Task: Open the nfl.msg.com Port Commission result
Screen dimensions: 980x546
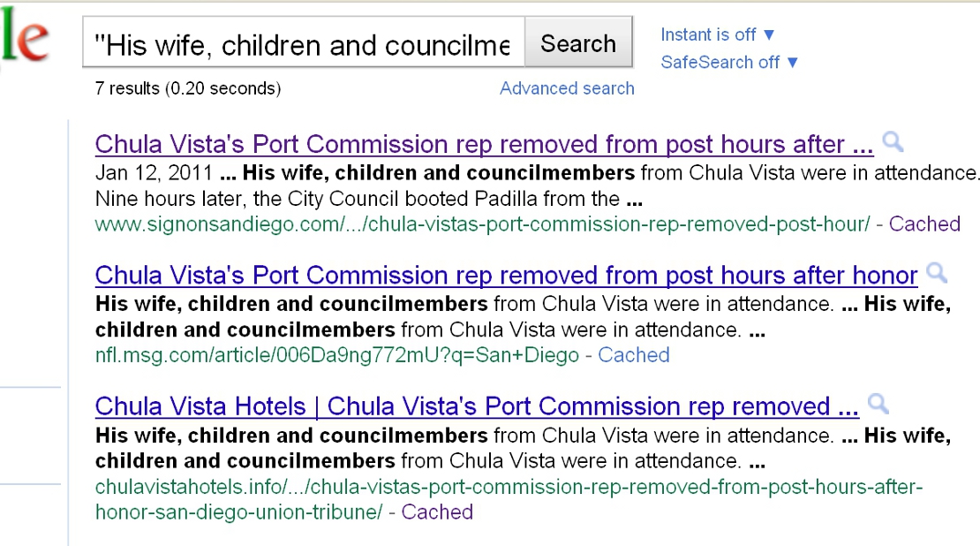Action: click(506, 275)
